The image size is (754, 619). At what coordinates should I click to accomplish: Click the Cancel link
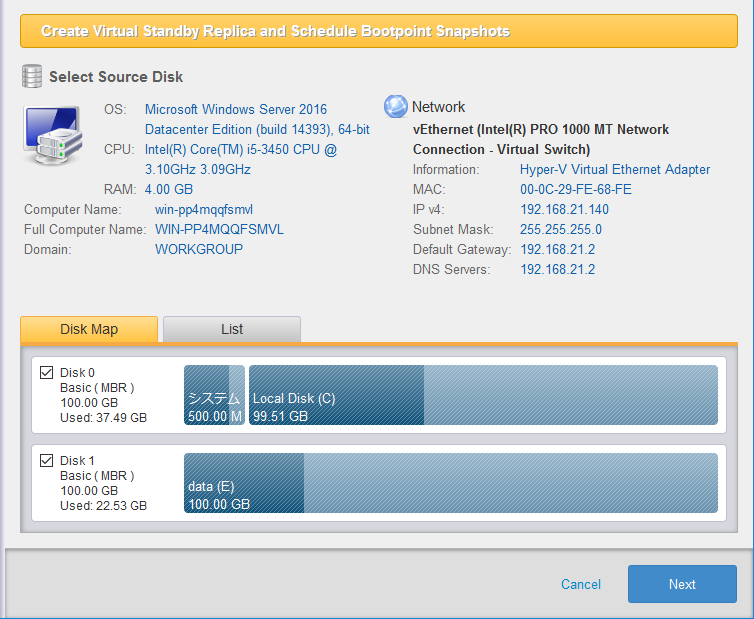581,584
